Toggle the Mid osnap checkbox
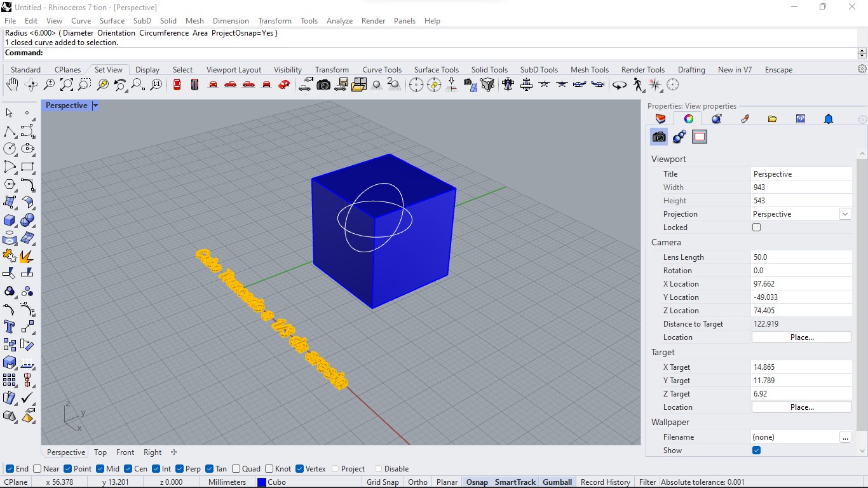Image resolution: width=868 pixels, height=488 pixels. [100, 469]
